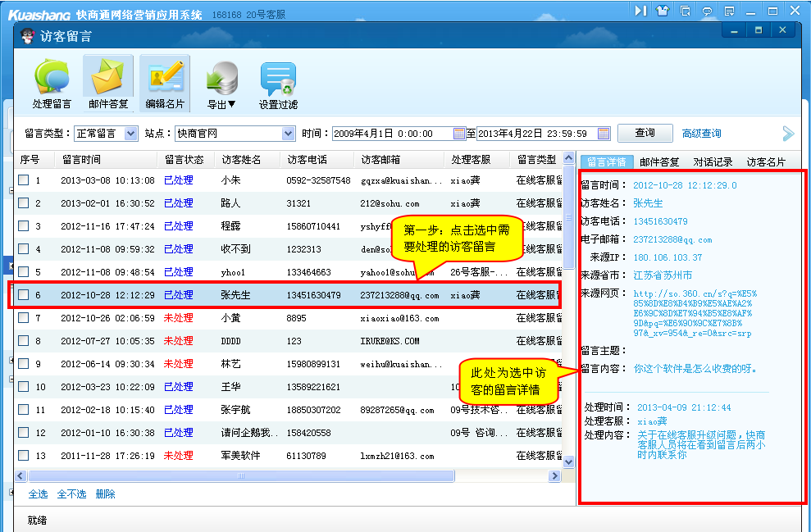Viewport: 811px width, 532px height.
Task: Open the start date calendar picker
Action: [458, 134]
